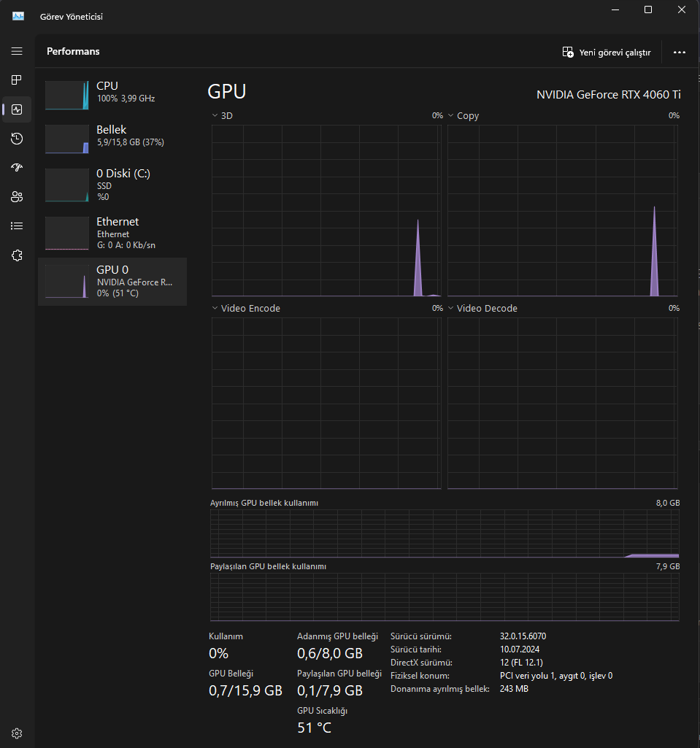Image resolution: width=700 pixels, height=748 pixels.
Task: Open the hamburger navigation menu
Action: [x=17, y=51]
